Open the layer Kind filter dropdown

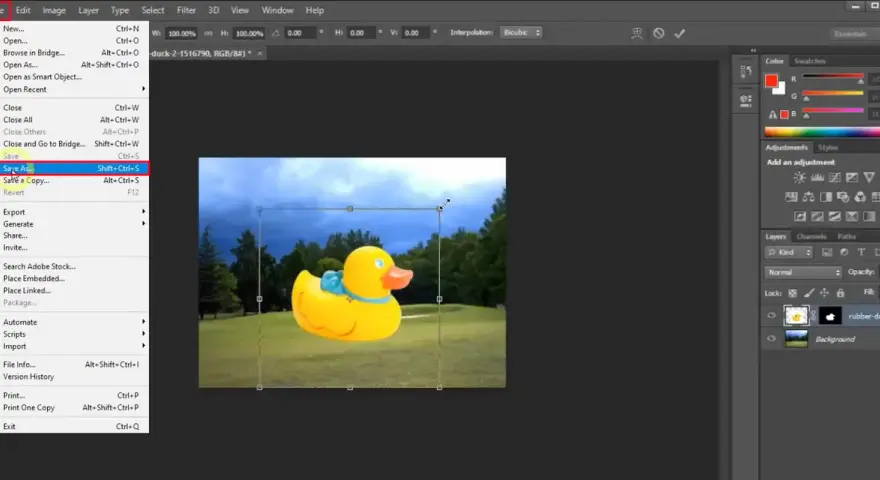tap(789, 253)
